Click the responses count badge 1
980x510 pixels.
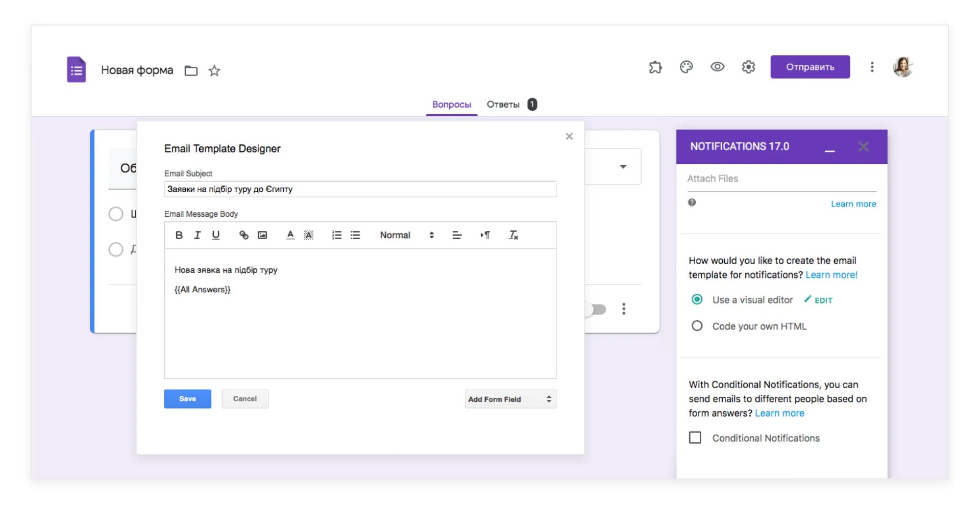pos(532,105)
